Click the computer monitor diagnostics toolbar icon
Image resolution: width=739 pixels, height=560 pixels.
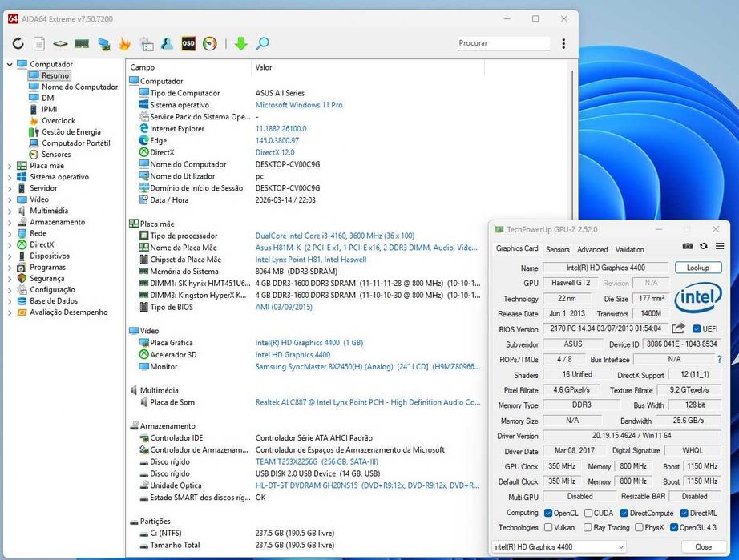tap(103, 44)
